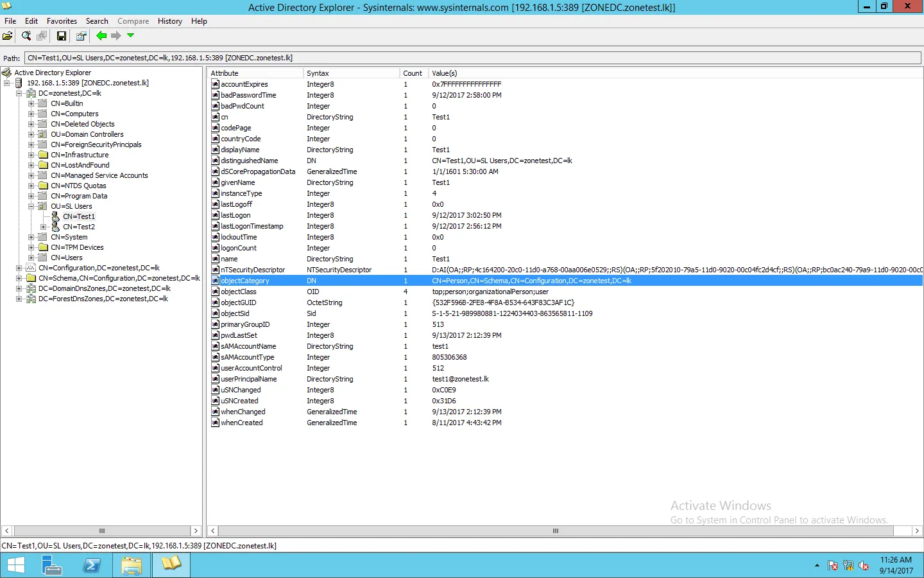The height and width of the screenshot is (578, 924).
Task: Click the attribute icon beside sAMAccountName
Action: tap(216, 346)
